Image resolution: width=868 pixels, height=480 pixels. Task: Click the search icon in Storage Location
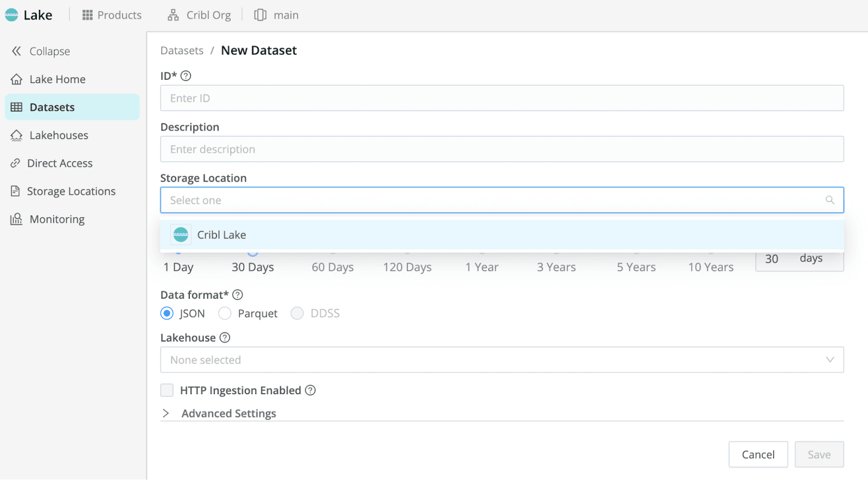pyautogui.click(x=829, y=200)
